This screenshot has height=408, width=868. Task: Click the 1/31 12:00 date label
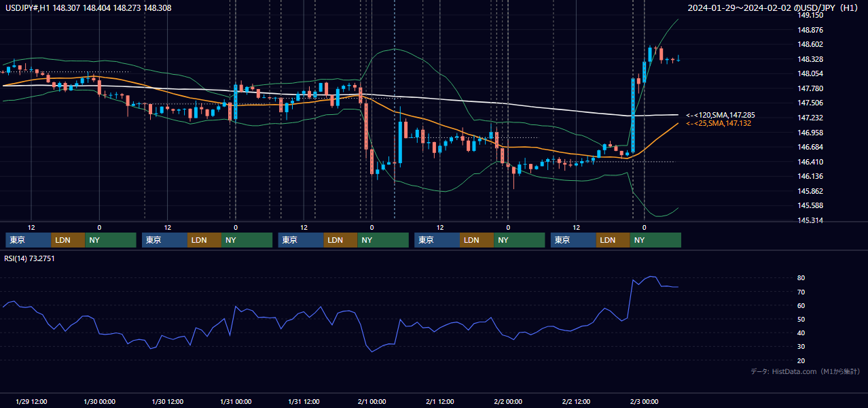coord(304,401)
